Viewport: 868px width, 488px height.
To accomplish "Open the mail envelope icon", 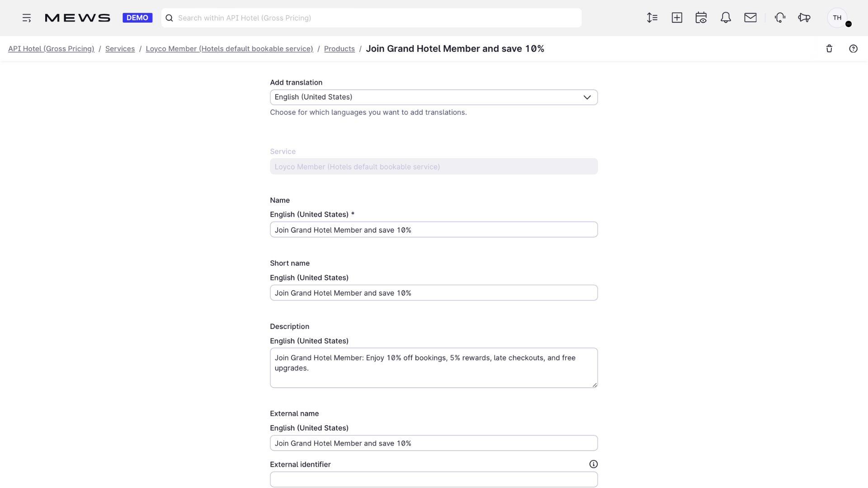I will pyautogui.click(x=750, y=18).
